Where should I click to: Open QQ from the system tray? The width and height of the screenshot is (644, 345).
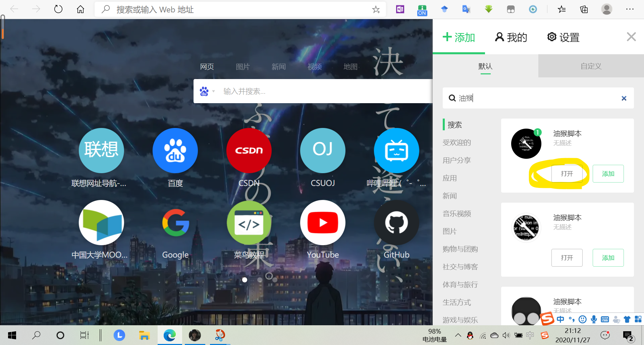470,335
